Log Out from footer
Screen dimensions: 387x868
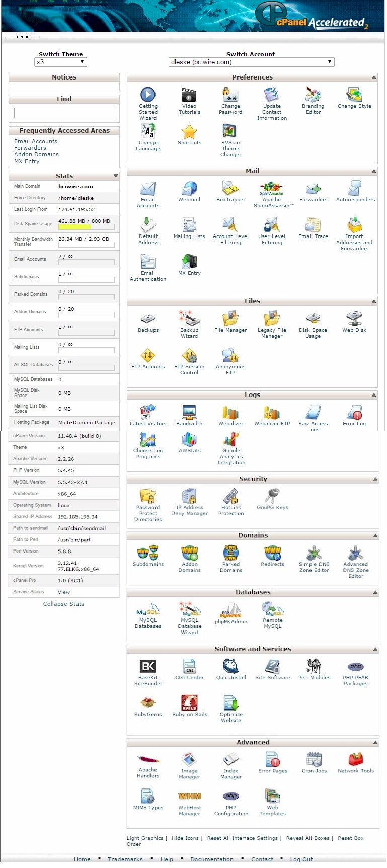(301, 859)
